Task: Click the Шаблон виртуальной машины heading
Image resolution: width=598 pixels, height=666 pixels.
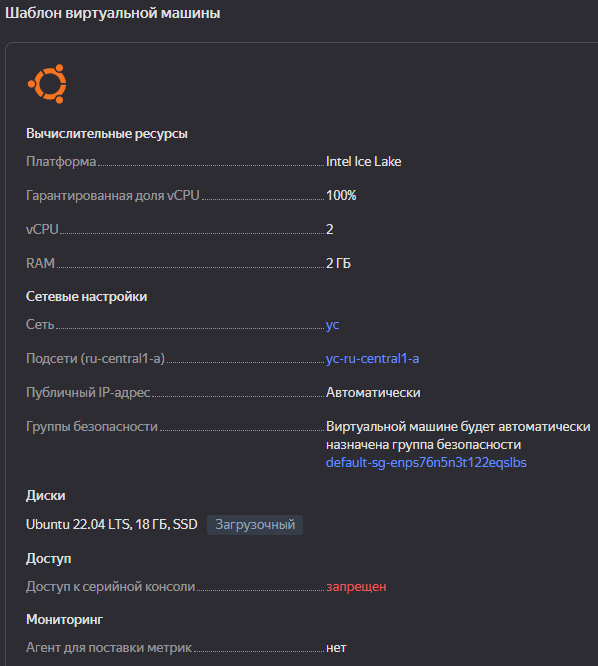Action: 113,13
